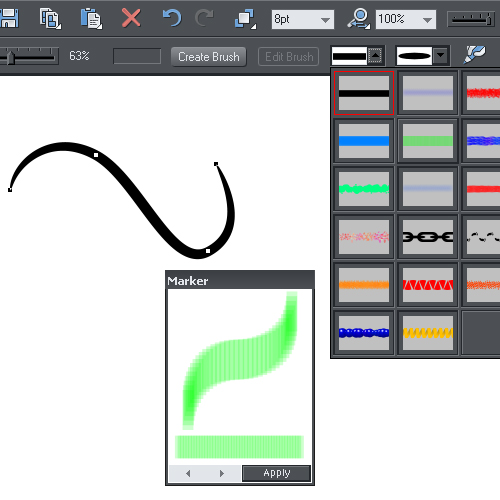
Task: Click the paint brush icon at right
Action: point(475,54)
